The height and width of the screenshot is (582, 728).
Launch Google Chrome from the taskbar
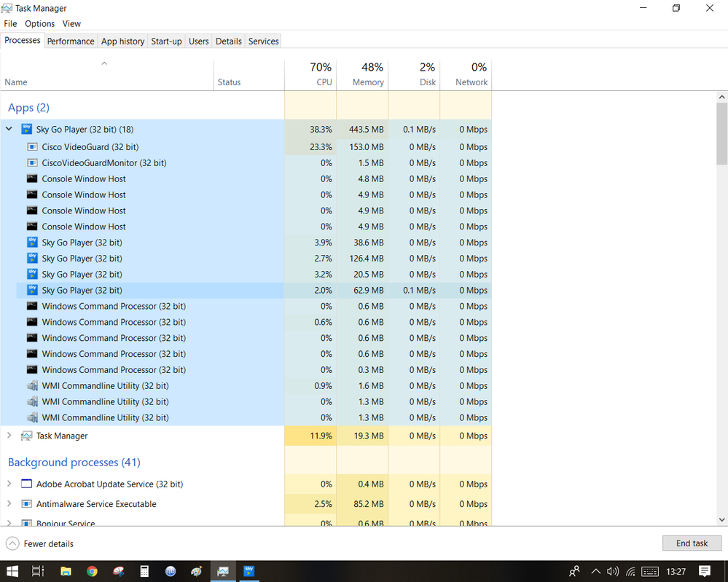click(x=92, y=571)
